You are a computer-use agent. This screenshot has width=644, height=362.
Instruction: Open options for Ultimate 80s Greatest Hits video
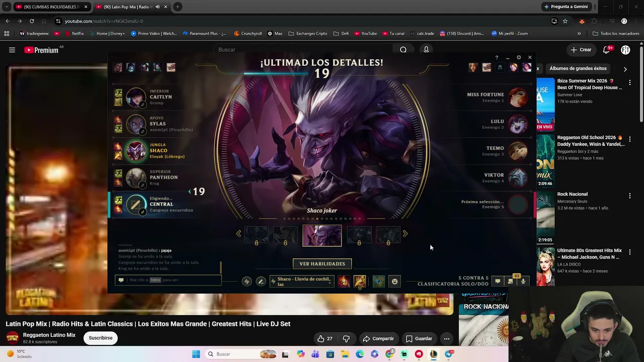(x=630, y=252)
